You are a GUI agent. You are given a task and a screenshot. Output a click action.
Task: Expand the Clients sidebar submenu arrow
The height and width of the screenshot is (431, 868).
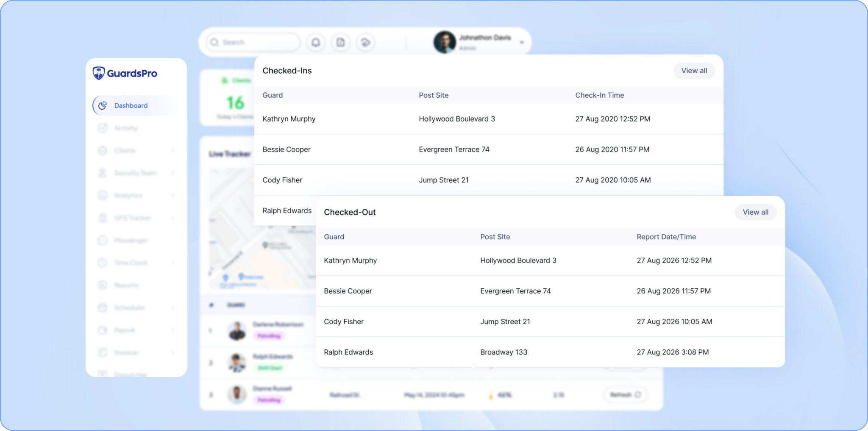tap(173, 151)
